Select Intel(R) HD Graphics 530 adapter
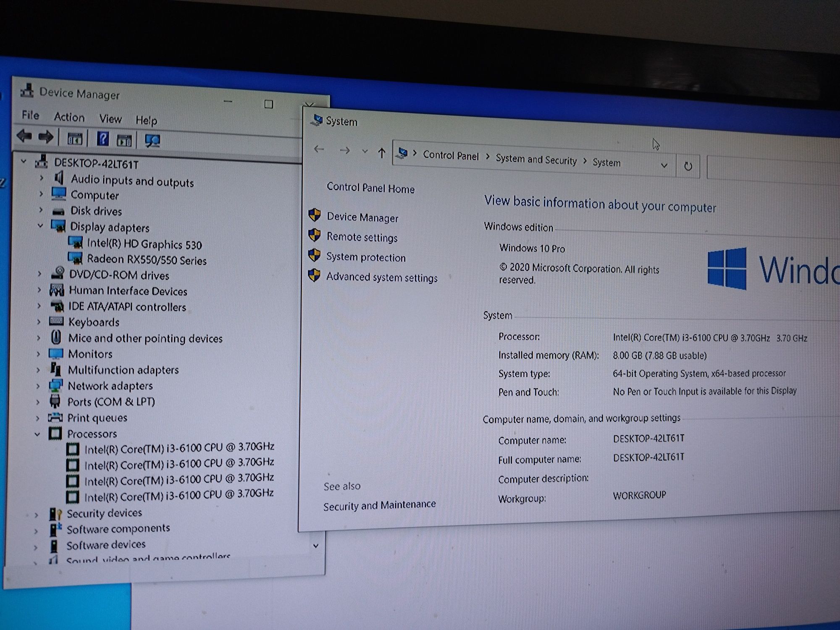The image size is (840, 630). click(x=144, y=244)
